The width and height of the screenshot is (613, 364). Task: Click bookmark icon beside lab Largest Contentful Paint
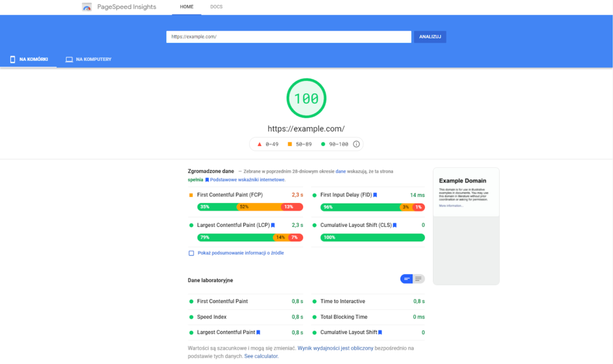[258, 332]
